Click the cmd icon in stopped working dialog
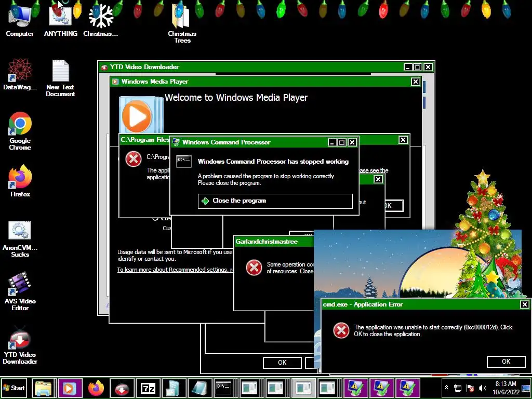Screen dimensions: 532x399 click(183, 161)
